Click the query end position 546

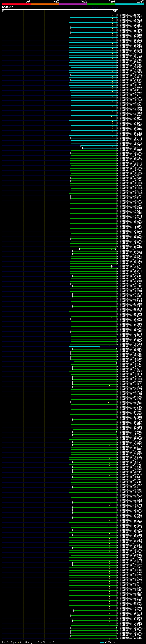tap(115, 11)
